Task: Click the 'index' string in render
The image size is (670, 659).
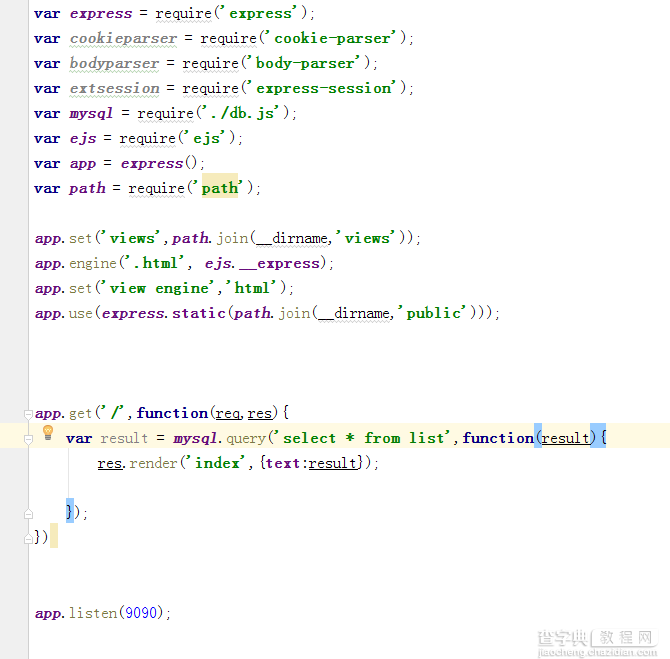Action: (x=217, y=463)
